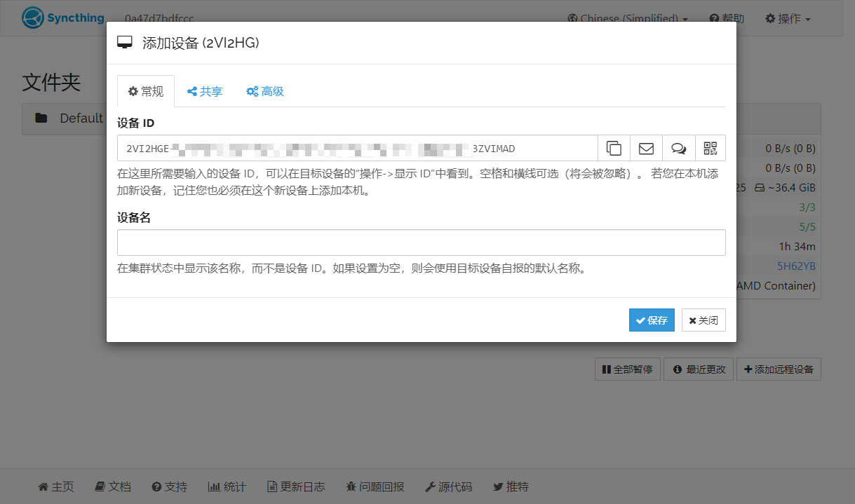855x504 pixels.
Task: Save the new device with 保存
Action: click(x=652, y=320)
